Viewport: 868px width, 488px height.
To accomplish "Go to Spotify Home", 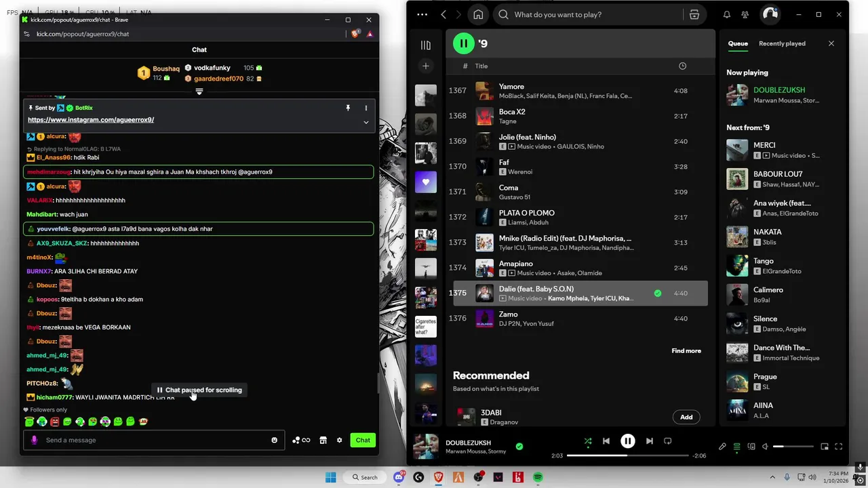I will tap(478, 14).
